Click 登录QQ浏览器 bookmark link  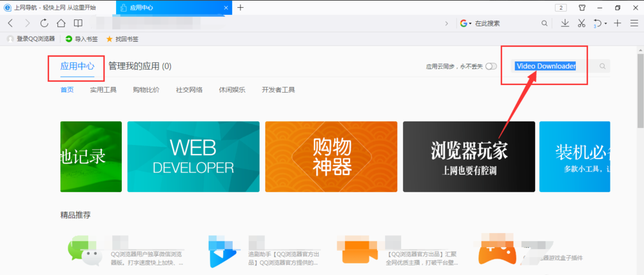click(31, 39)
